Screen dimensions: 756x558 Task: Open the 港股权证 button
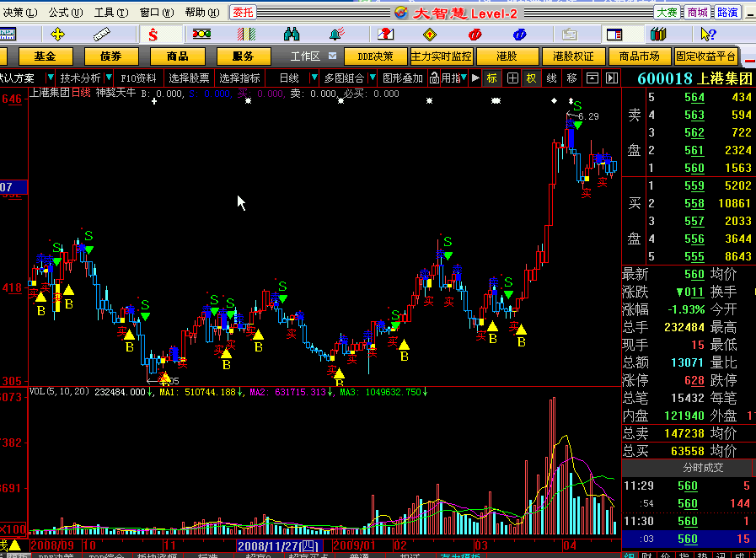(573, 56)
